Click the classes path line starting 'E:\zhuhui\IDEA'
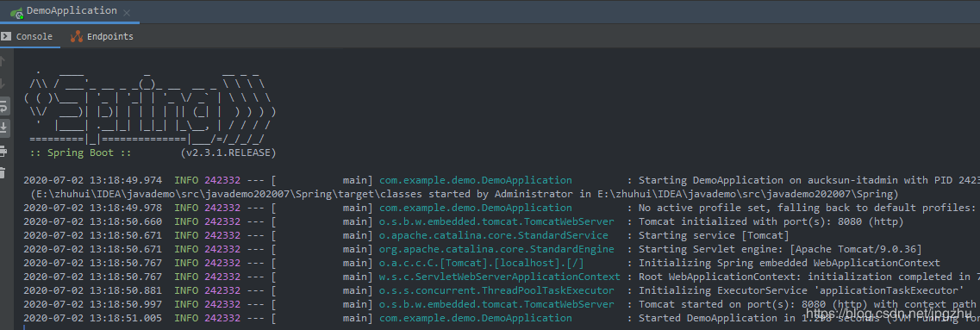 [x=464, y=194]
